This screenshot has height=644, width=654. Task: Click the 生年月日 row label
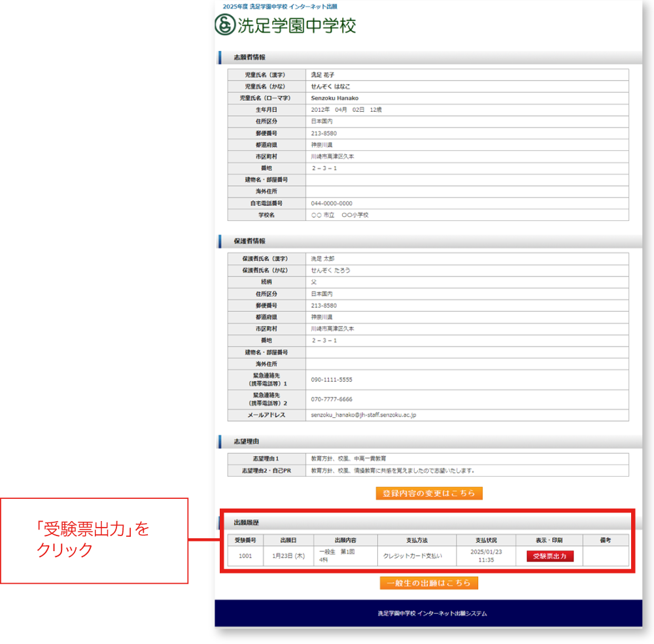click(x=267, y=110)
